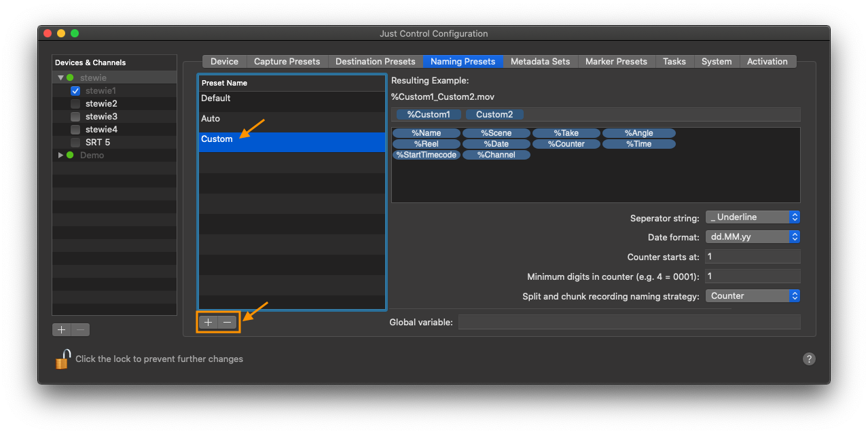Select the Naming Presets tab
The image size is (868, 434).
[x=463, y=61]
